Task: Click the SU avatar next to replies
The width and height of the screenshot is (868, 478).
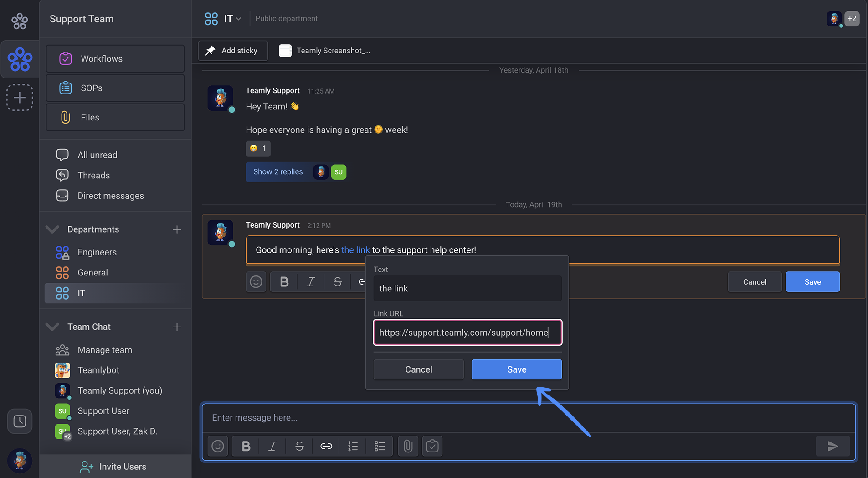Action: [x=339, y=172]
